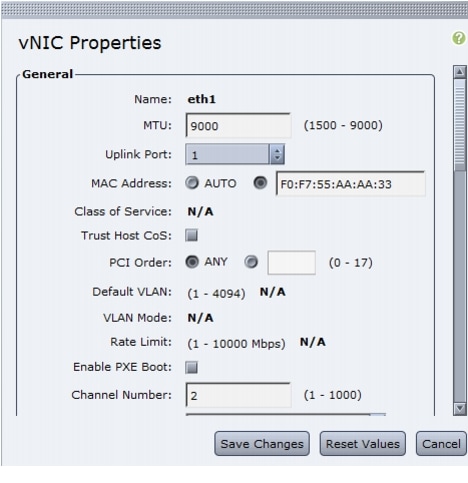This screenshot has height=483, width=468.
Task: Click the MAC address text field
Action: 350,184
